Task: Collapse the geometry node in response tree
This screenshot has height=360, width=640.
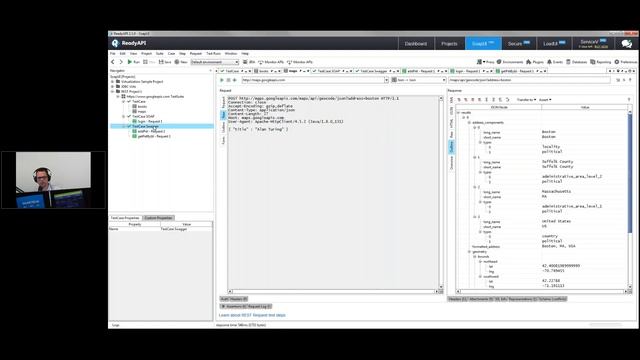Action: pos(469,252)
